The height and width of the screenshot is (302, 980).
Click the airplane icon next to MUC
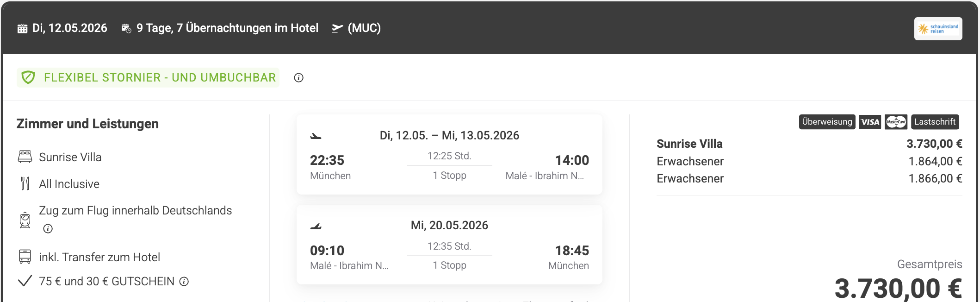[337, 29]
